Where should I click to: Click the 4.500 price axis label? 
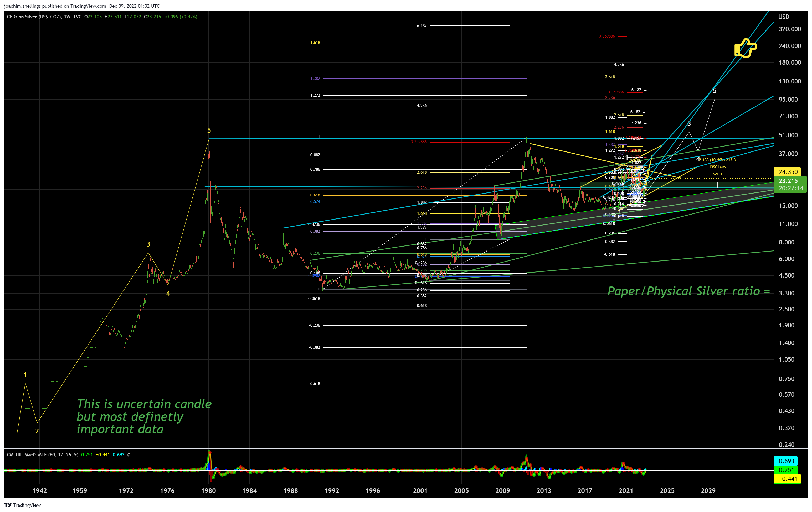click(x=787, y=275)
